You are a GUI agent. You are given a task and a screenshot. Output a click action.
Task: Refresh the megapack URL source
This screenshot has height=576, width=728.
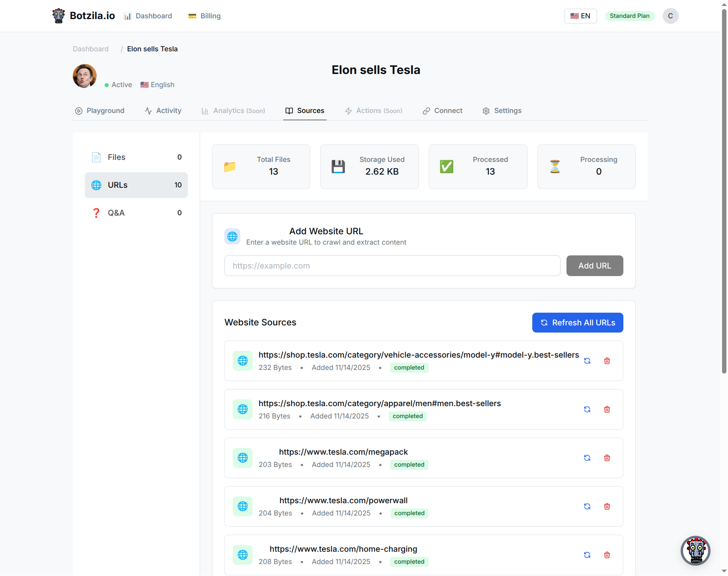coord(587,458)
